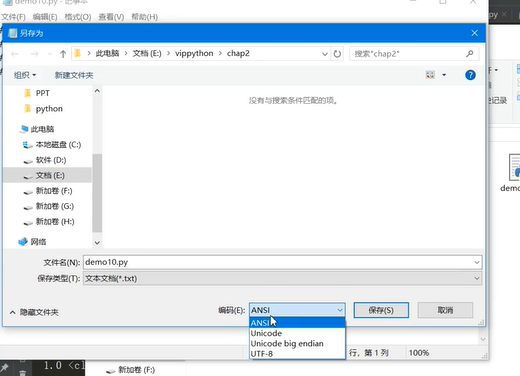This screenshot has width=520, height=376.
Task: Create a new folder with 新建文件夹
Action: pyautogui.click(x=74, y=75)
